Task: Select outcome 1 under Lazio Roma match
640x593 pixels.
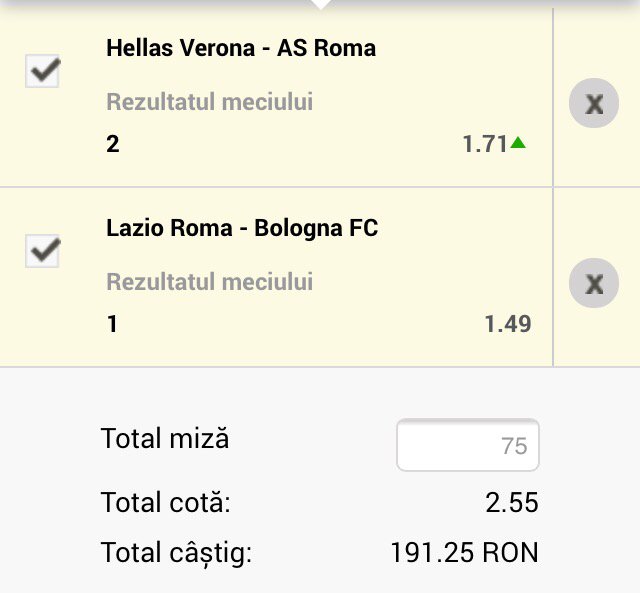Action: click(x=112, y=324)
